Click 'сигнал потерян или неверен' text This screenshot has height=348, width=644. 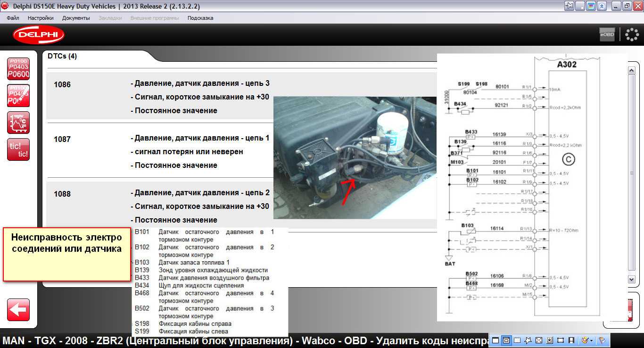click(x=189, y=152)
